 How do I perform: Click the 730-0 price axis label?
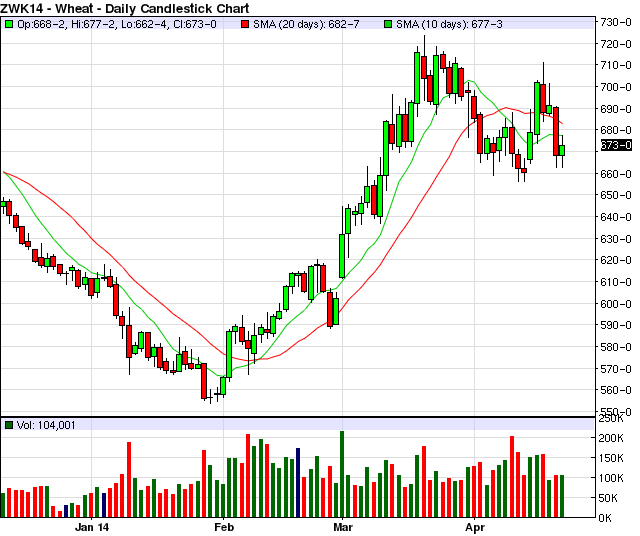tap(616, 22)
